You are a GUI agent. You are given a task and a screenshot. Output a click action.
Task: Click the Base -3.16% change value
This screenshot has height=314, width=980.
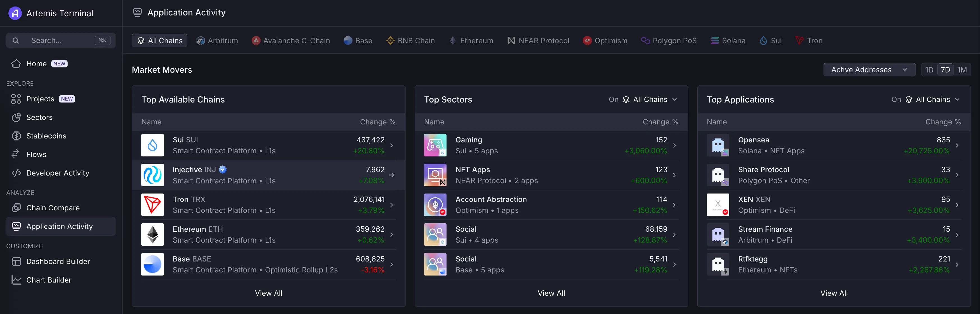(x=372, y=270)
